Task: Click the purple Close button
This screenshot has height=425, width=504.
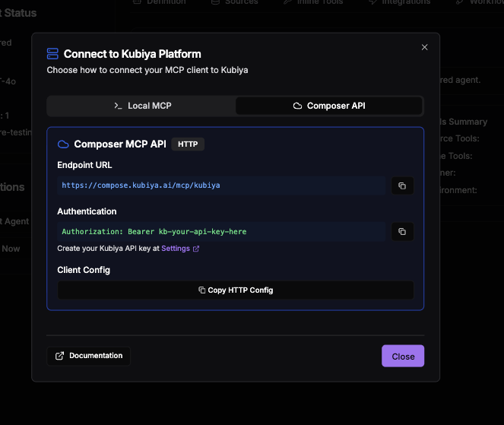Action: (403, 357)
